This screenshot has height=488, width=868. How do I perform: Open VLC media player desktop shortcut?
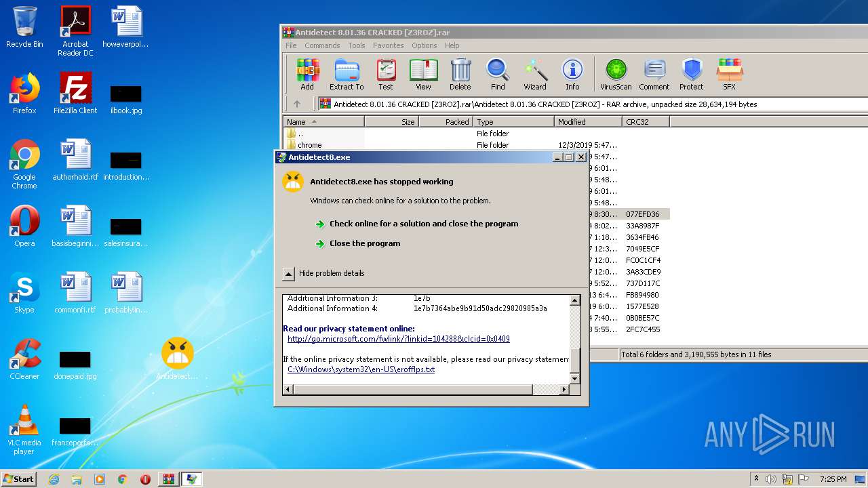pos(24,430)
